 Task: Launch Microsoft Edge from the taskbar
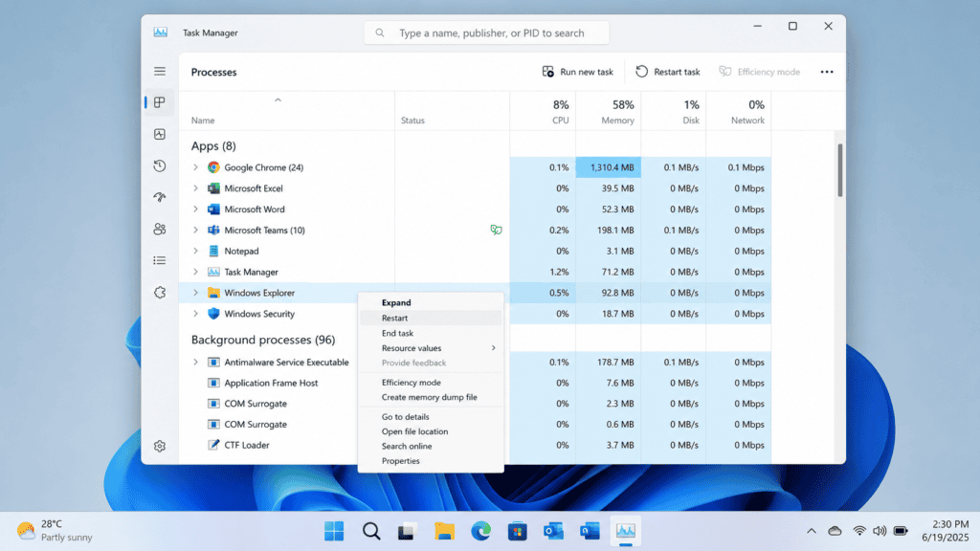(480, 531)
